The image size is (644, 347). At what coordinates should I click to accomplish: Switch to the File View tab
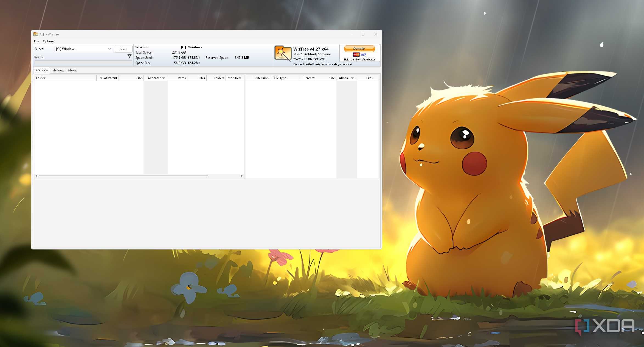coord(58,70)
